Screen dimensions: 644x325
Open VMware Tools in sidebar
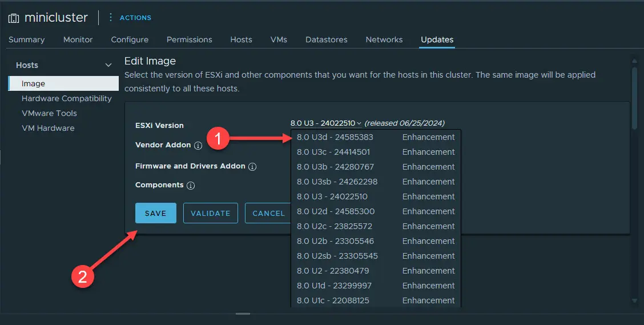pos(49,113)
